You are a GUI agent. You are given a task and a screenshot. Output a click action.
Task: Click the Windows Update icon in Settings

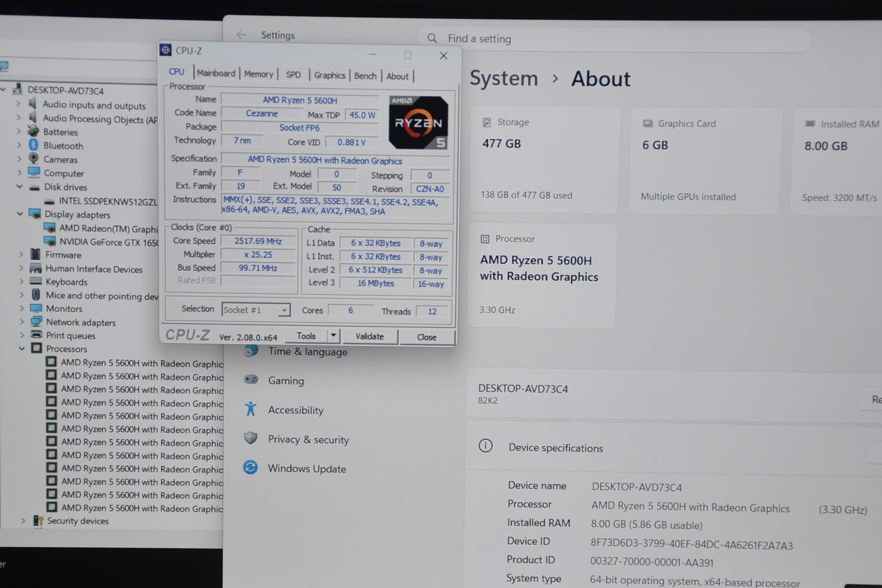point(251,467)
